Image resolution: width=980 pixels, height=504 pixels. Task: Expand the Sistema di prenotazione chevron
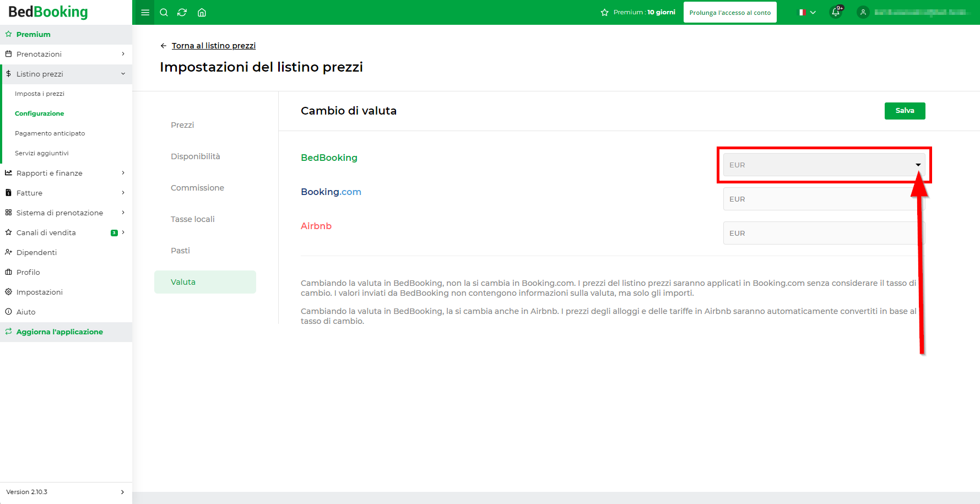point(123,213)
